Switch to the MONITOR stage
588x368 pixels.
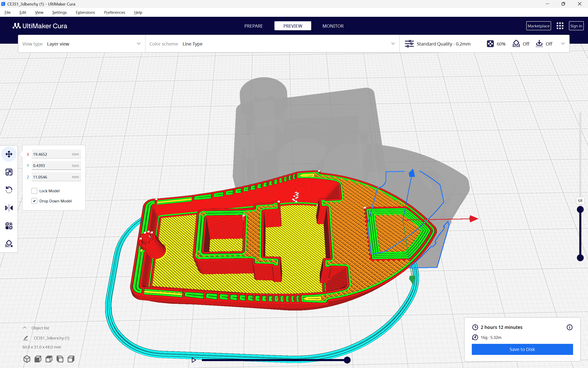click(x=333, y=26)
